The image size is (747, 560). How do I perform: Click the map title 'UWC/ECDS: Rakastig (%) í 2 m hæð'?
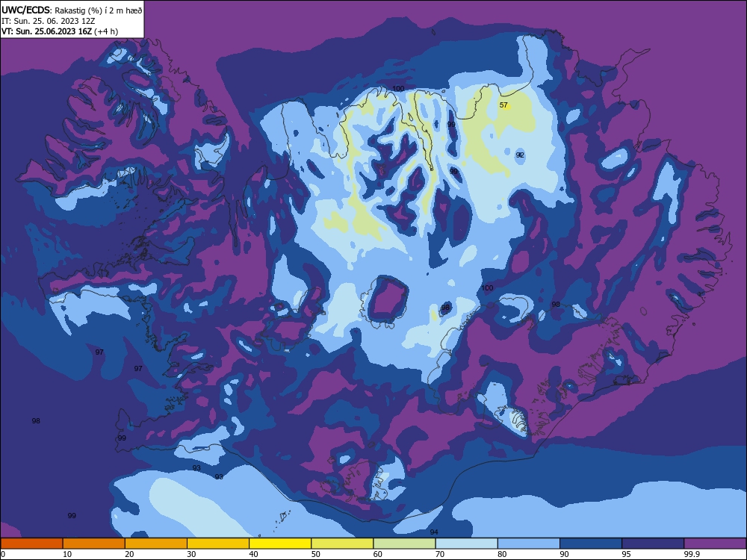point(72,10)
